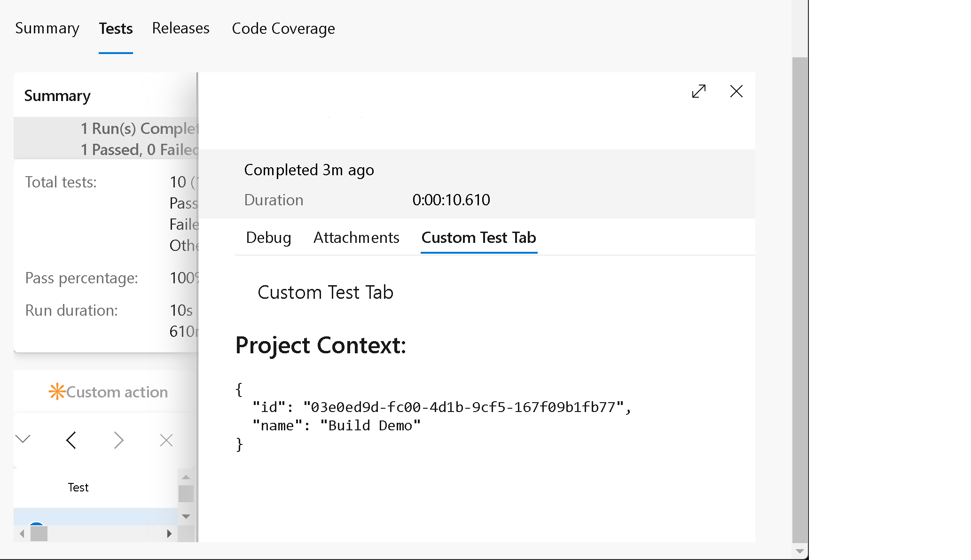
Task: Click the close panel icon
Action: tap(736, 91)
